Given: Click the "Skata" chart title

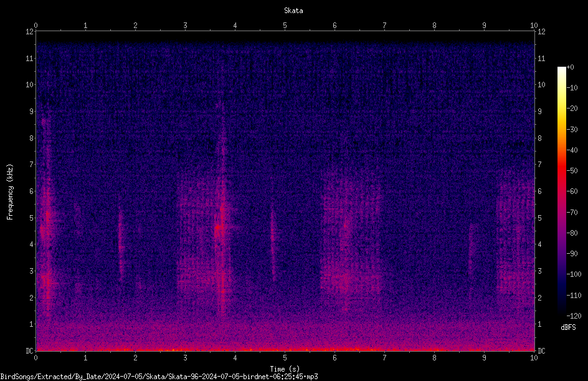Looking at the screenshot, I should point(293,11).
